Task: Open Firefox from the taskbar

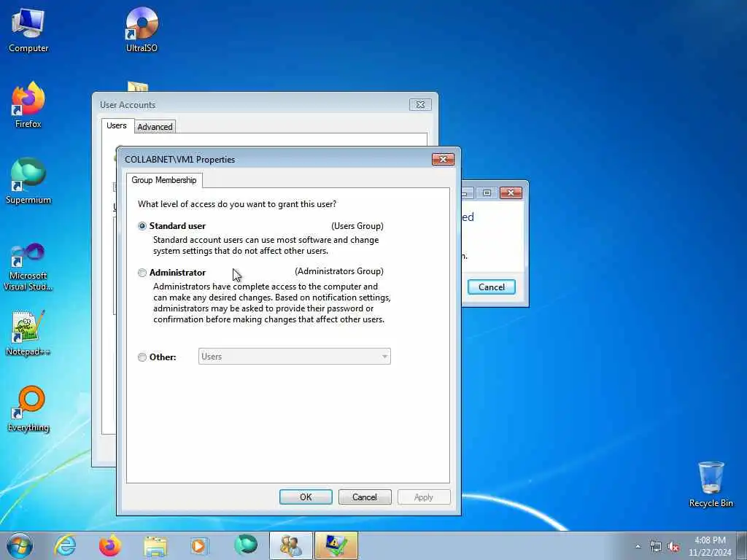Action: [x=109, y=545]
